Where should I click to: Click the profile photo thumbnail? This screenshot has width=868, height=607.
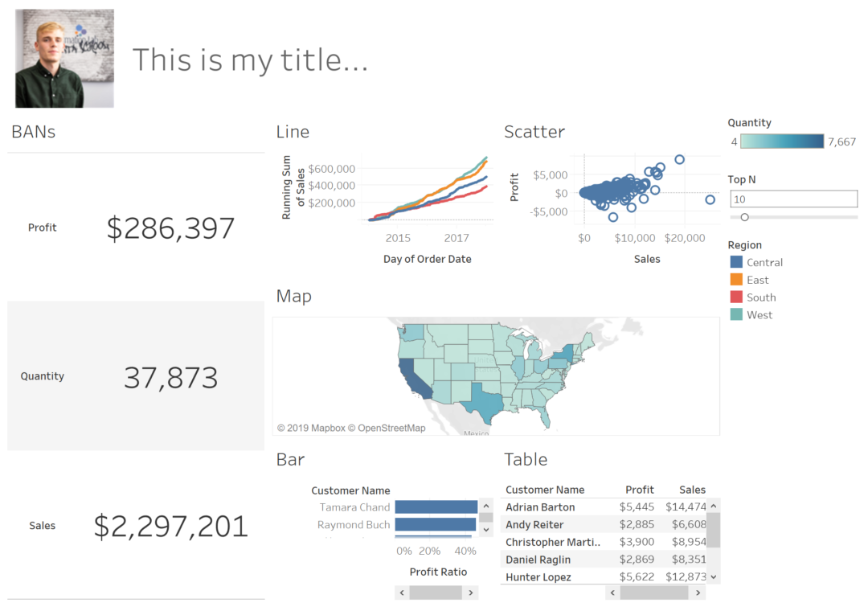(x=64, y=59)
